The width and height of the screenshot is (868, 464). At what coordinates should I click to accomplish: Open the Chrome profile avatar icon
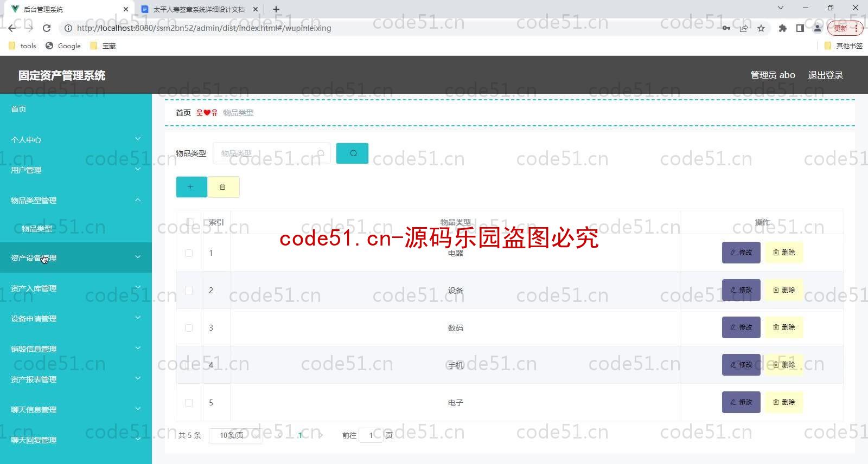point(817,28)
